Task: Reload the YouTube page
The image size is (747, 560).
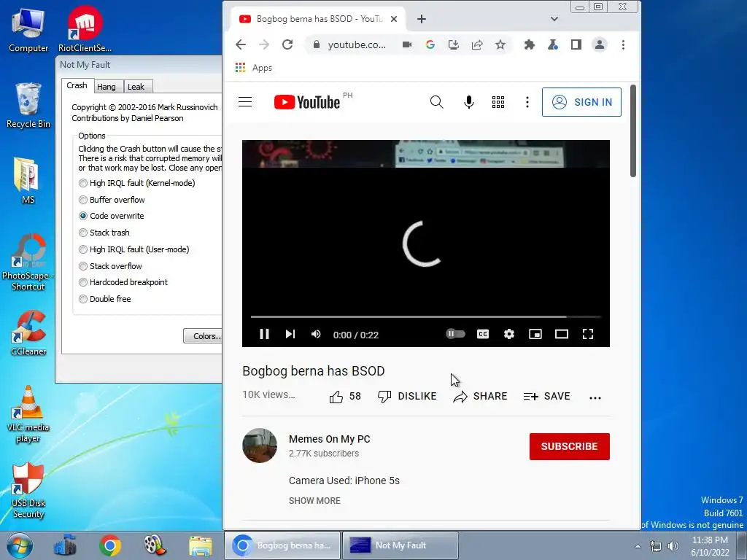Action: [x=287, y=44]
